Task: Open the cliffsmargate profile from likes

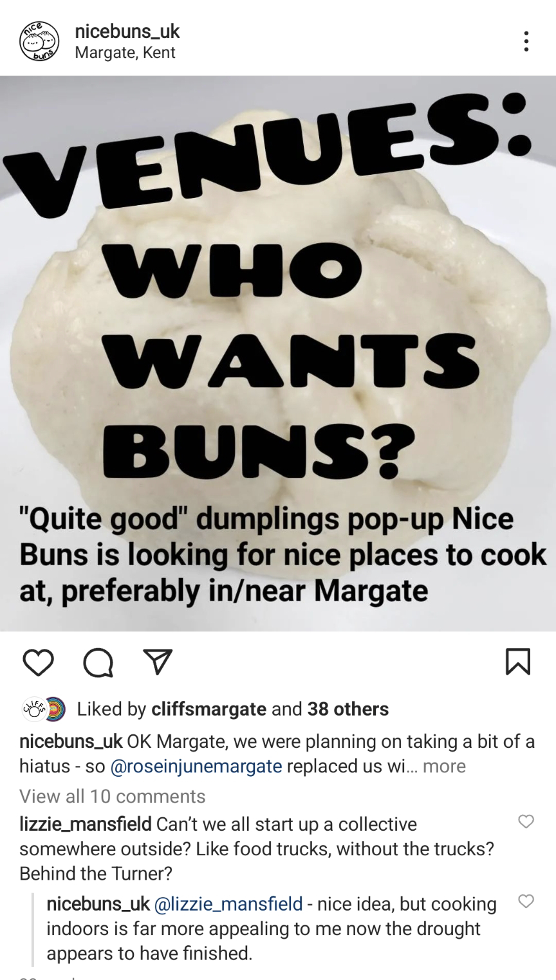Action: [208, 709]
